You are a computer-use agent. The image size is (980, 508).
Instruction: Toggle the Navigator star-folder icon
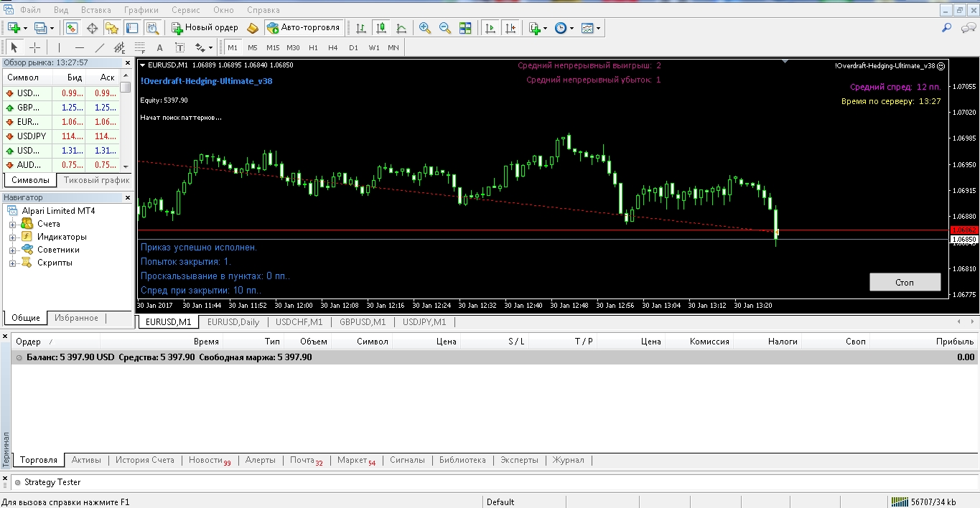[x=112, y=28]
